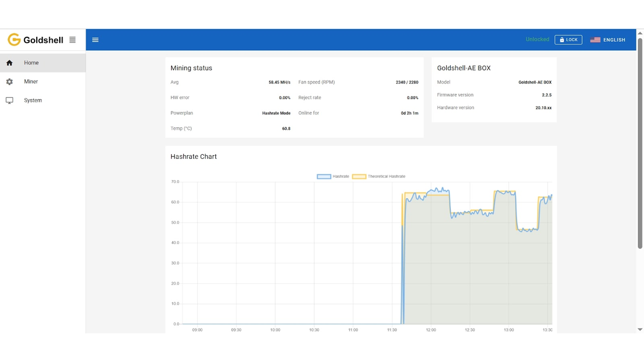Click the Hashrate Mode powerplan value
The height and width of the screenshot is (362, 644).
[276, 113]
